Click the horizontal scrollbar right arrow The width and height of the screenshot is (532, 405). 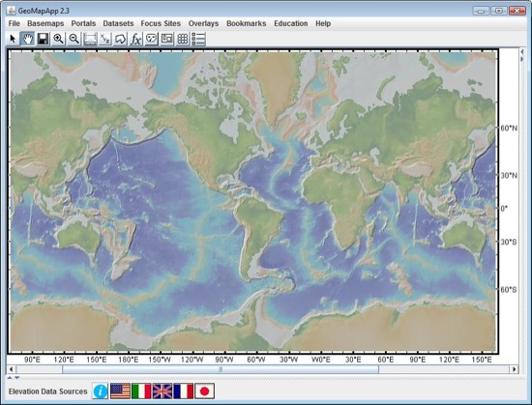[x=515, y=369]
